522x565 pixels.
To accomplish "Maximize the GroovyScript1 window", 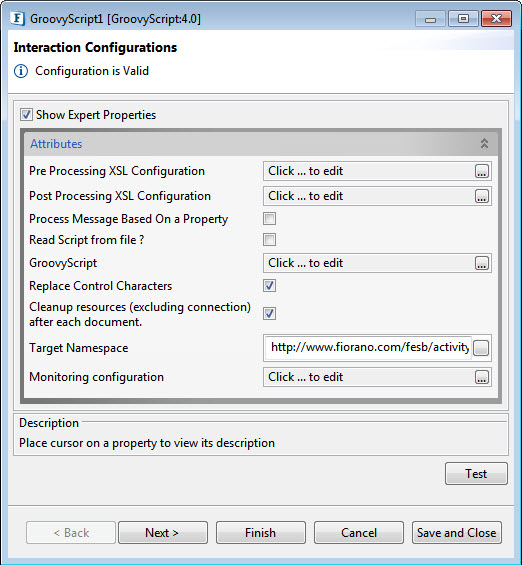I will pyautogui.click(x=463, y=19).
